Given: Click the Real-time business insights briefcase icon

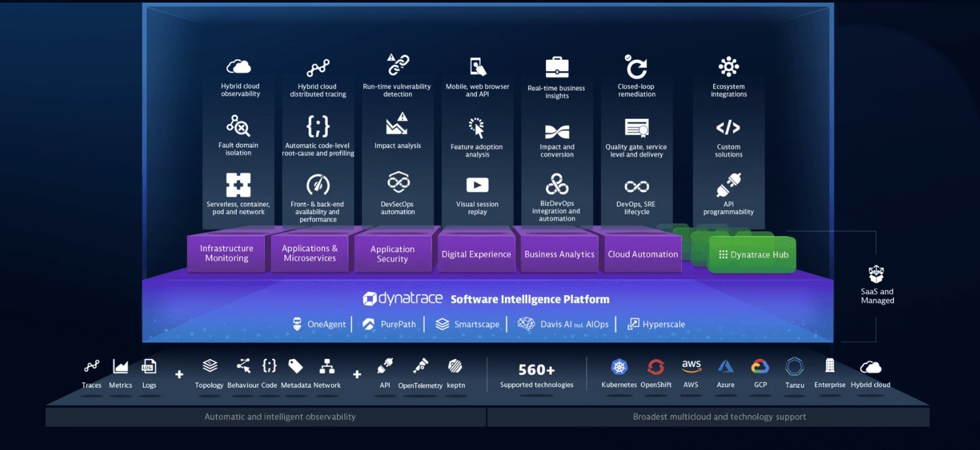Looking at the screenshot, I should (x=557, y=68).
